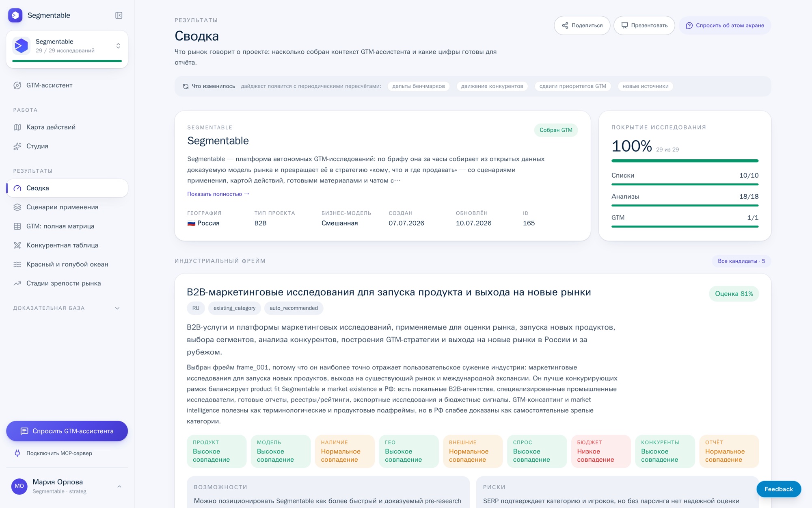The height and width of the screenshot is (508, 812).
Task: Click the auto_recommended tag
Action: coord(294,308)
